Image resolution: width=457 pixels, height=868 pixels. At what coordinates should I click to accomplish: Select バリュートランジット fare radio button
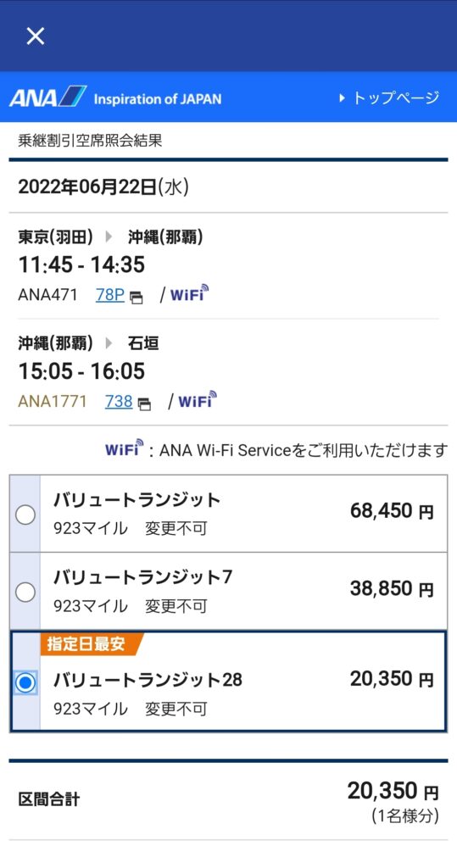point(25,515)
